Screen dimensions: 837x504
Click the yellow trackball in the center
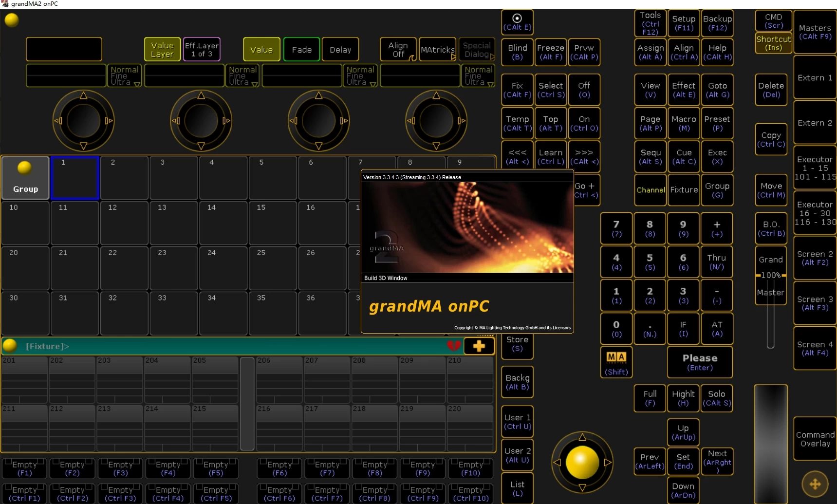pyautogui.click(x=582, y=462)
